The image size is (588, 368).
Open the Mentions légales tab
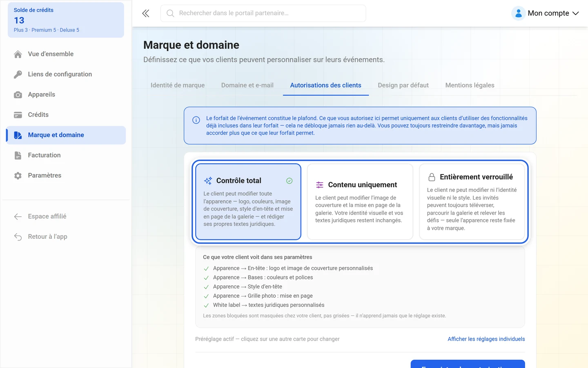[470, 85]
